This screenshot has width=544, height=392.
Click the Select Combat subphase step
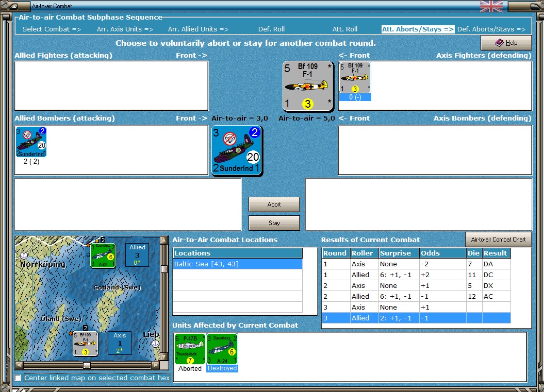point(52,29)
